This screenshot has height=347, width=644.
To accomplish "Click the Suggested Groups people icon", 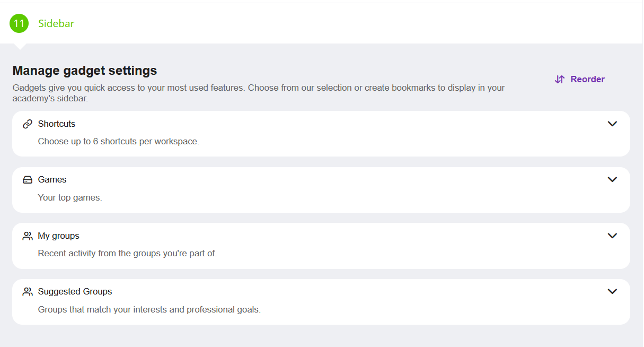I will 28,291.
